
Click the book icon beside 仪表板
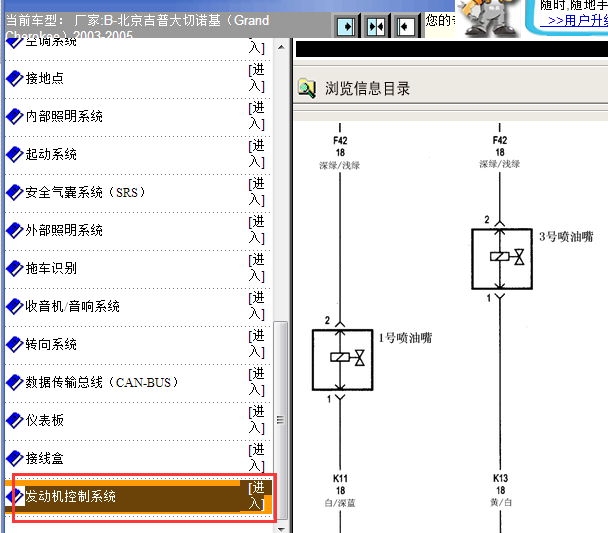(15, 420)
